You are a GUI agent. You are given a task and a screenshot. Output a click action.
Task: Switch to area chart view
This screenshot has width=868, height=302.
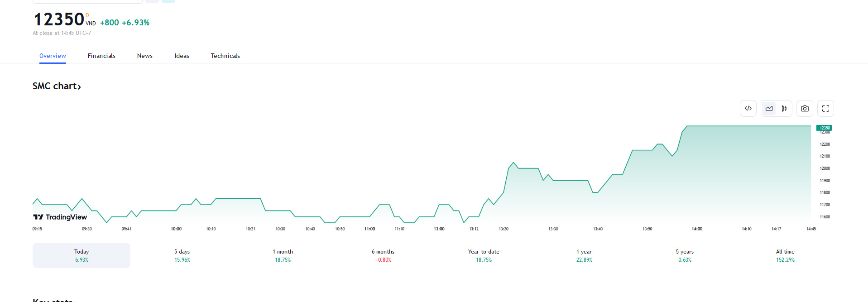(x=769, y=109)
